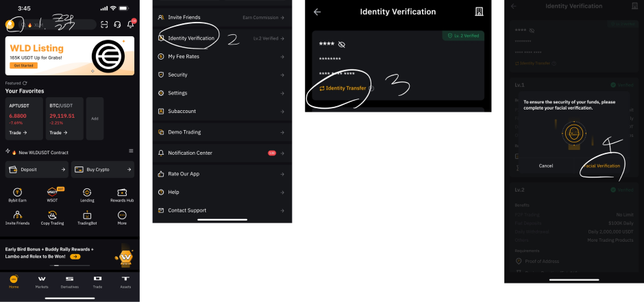The height and width of the screenshot is (302, 644).
Task: Tap the profile avatar in the top bar
Action: pyautogui.click(x=10, y=25)
